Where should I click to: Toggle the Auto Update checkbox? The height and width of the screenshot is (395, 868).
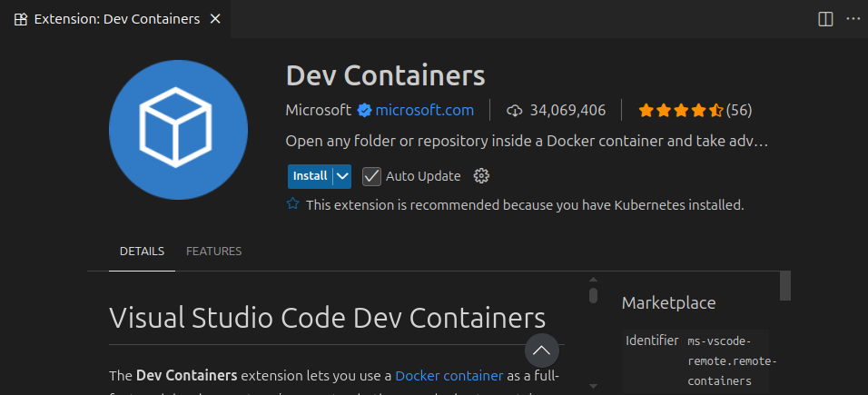[x=371, y=176]
